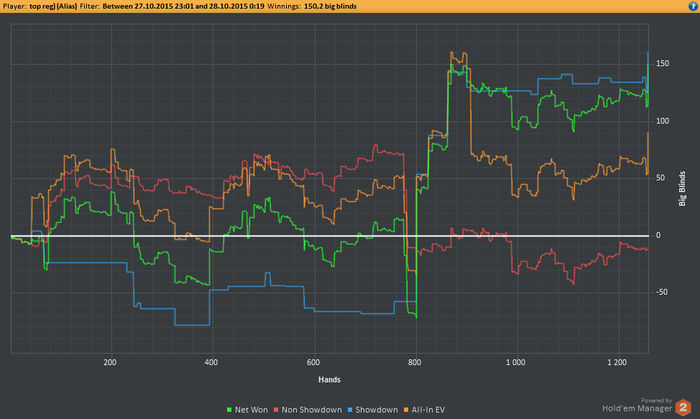Toggle the Net Won legend swatch

(x=229, y=410)
